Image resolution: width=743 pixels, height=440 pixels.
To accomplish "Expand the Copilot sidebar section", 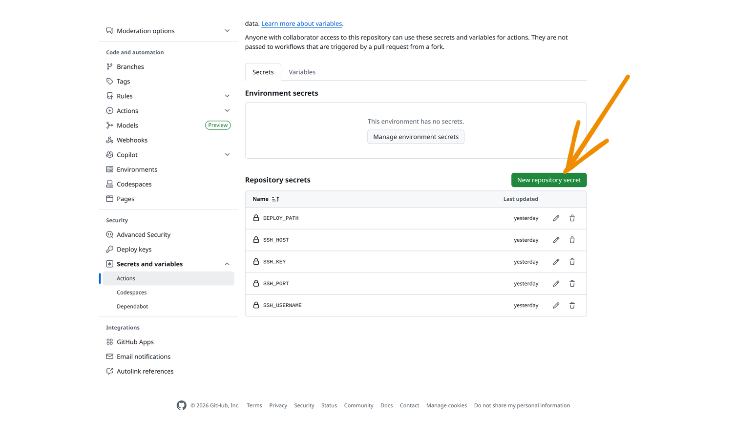I will pyautogui.click(x=227, y=155).
